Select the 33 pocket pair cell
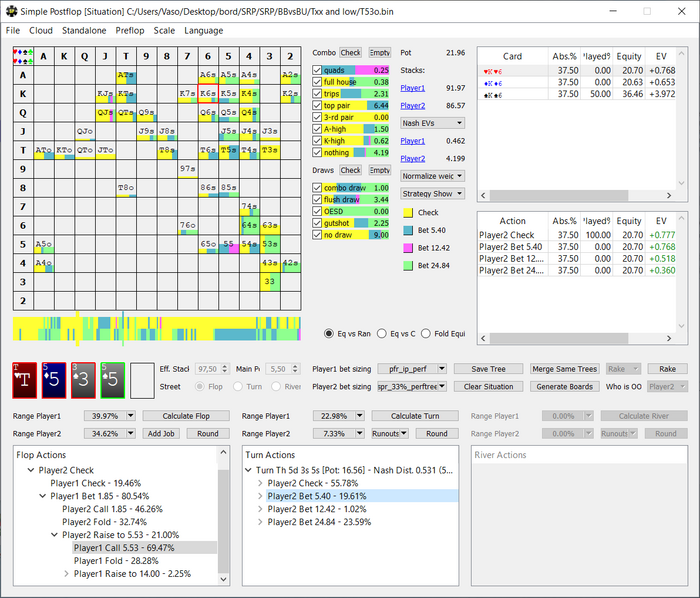The height and width of the screenshot is (598, 700). pos(269,282)
